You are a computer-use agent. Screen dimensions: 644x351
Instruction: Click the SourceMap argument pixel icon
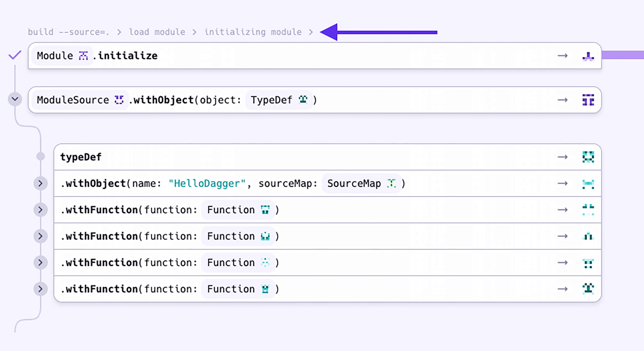[x=391, y=184]
